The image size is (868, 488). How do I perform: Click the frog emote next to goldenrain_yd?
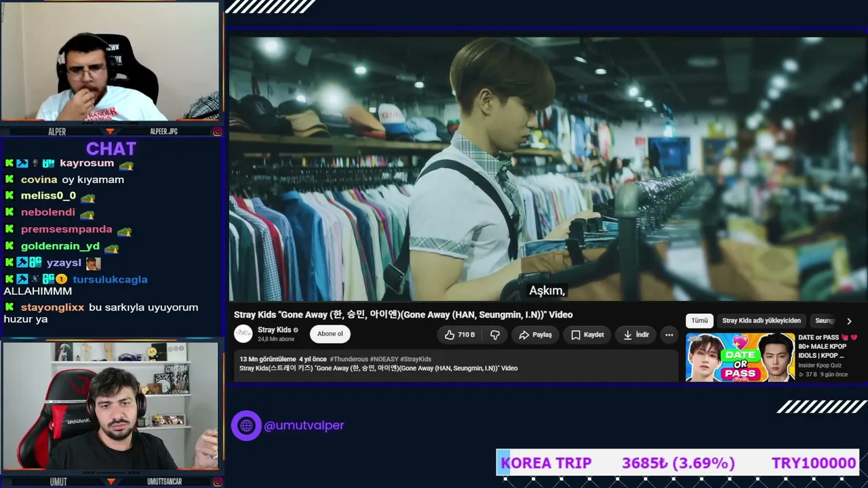[x=111, y=247]
